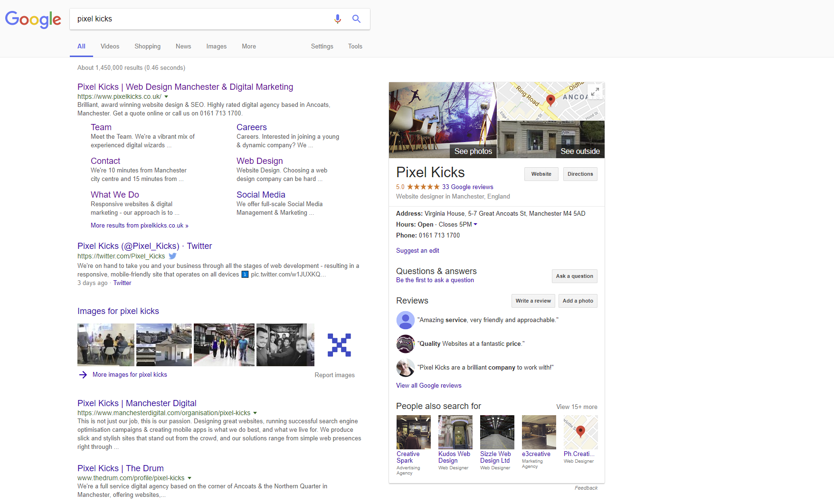Open search Settings
This screenshot has height=504, width=834.
click(x=322, y=47)
